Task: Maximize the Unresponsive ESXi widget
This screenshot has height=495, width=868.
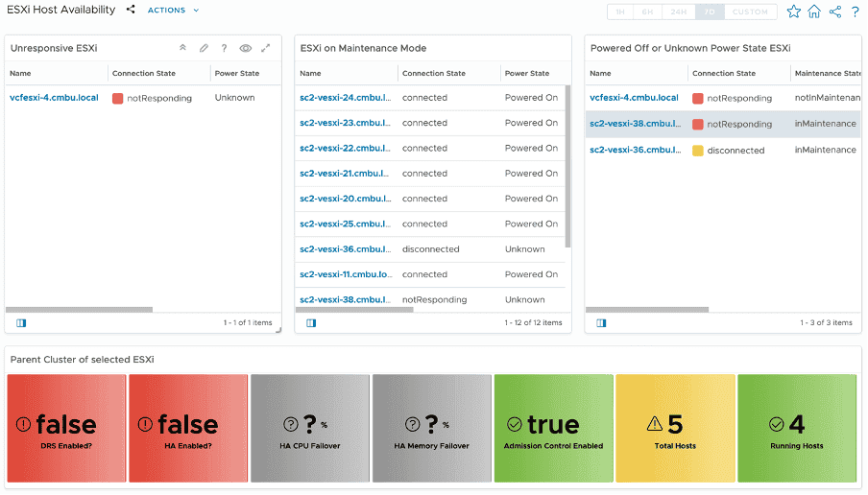Action: coord(266,48)
